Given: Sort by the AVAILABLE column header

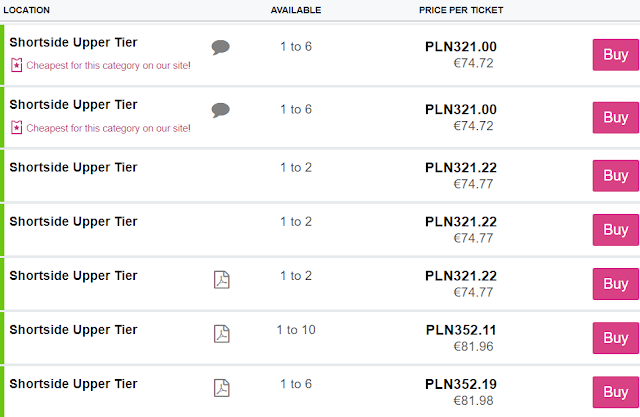Looking at the screenshot, I should [x=296, y=10].
